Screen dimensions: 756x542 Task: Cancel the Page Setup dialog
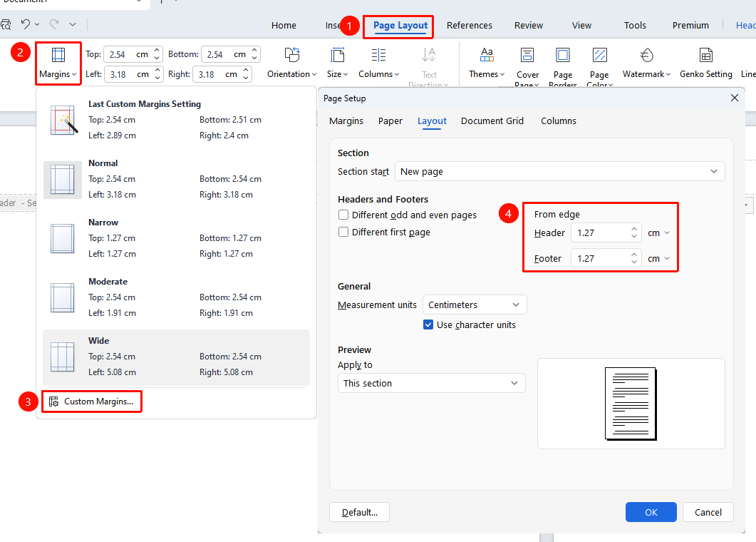tap(708, 512)
